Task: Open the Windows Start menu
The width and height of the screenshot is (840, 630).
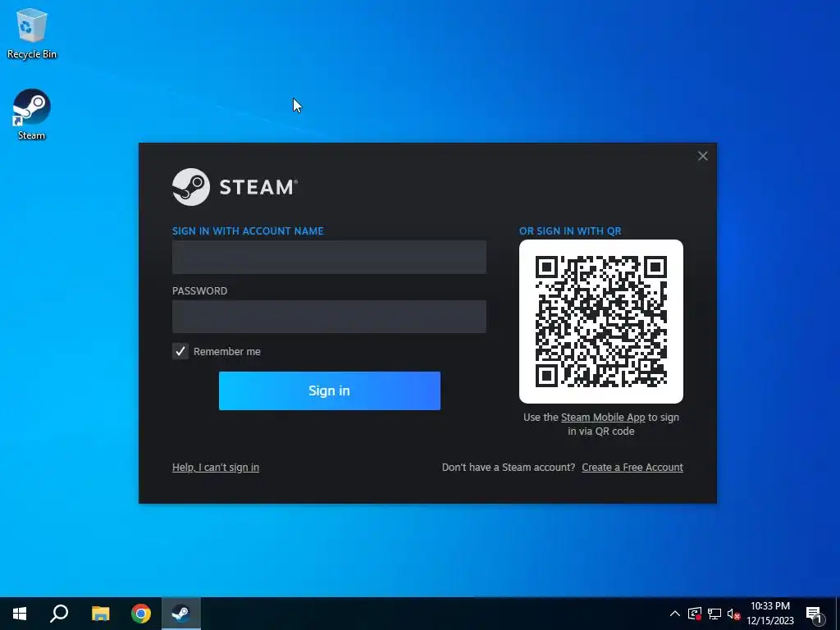Action: pyautogui.click(x=20, y=614)
